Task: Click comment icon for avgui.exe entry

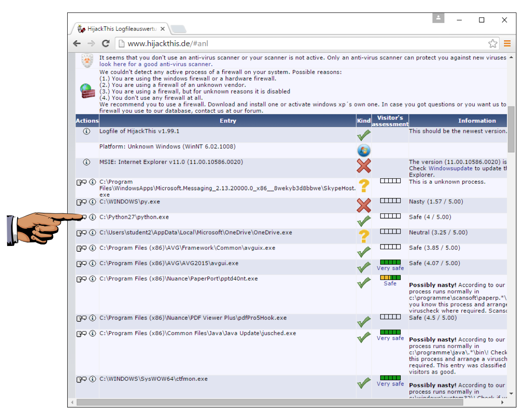Action: (x=81, y=264)
